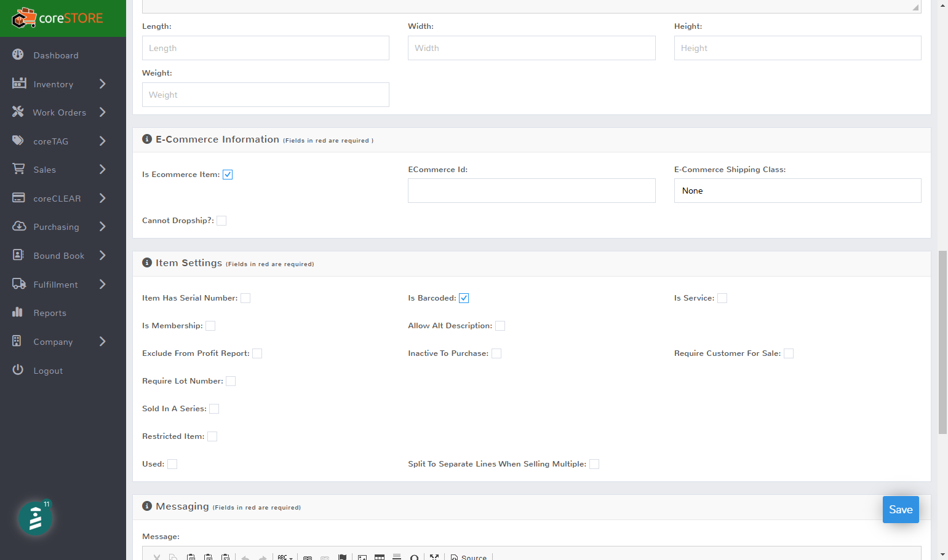Click the Purchasing cloud download icon
948x560 pixels.
[x=19, y=226]
